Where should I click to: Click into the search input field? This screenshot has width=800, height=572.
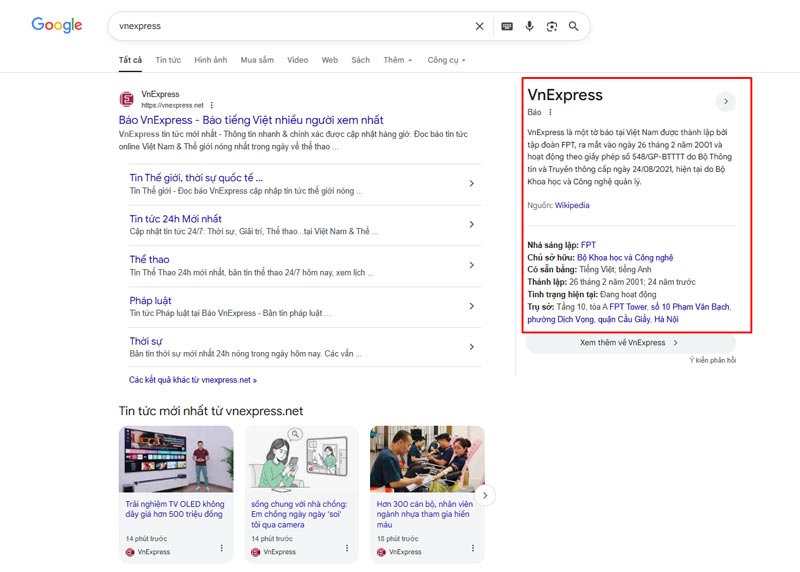coord(290,26)
